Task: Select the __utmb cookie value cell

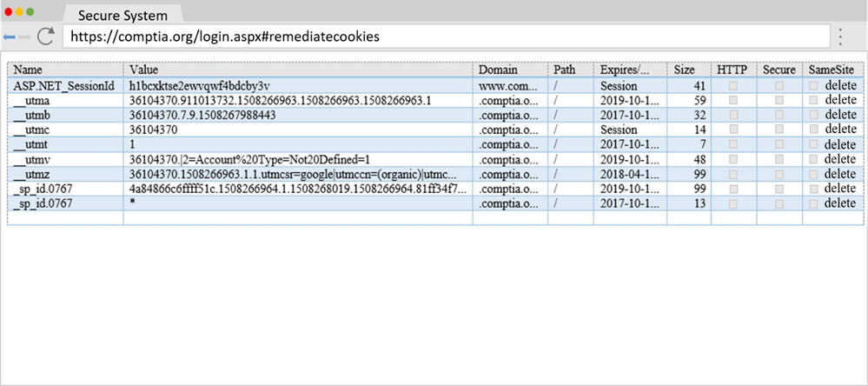Action: [298, 115]
